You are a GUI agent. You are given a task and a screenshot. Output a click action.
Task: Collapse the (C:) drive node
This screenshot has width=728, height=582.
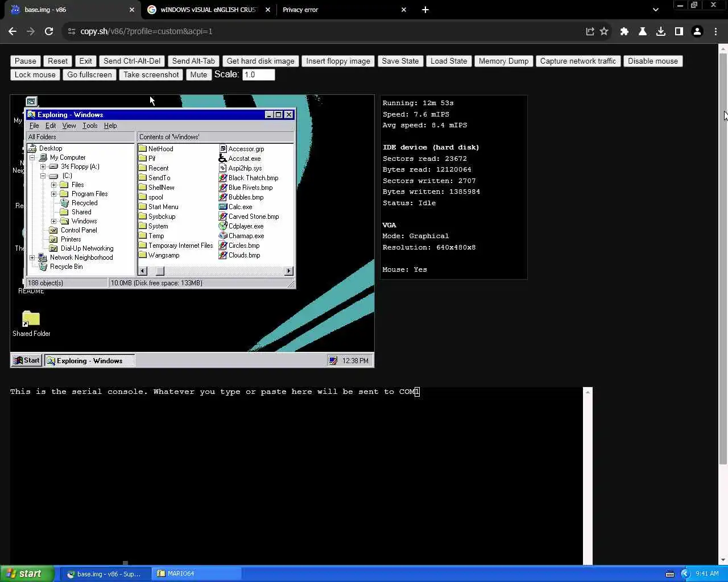pyautogui.click(x=43, y=176)
